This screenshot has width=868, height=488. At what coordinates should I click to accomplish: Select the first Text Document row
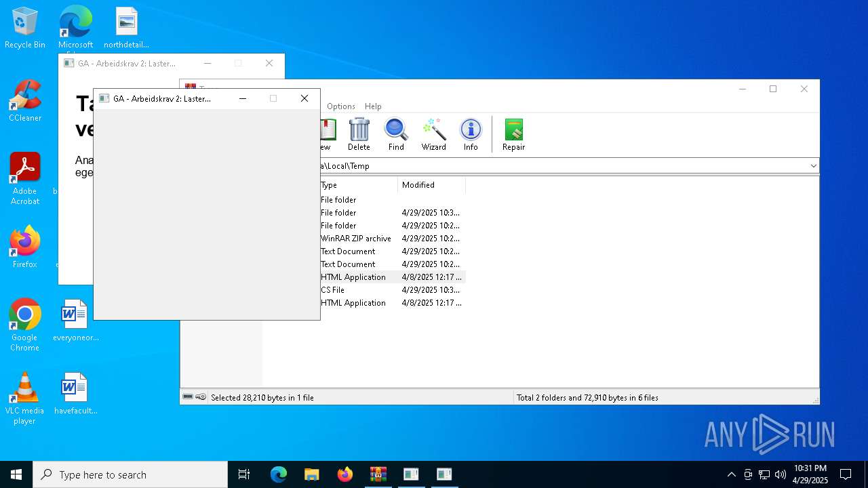(393, 251)
